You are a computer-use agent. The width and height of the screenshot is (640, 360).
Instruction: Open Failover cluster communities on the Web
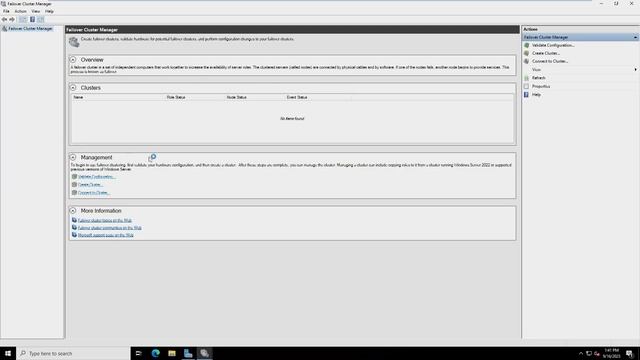click(110, 228)
